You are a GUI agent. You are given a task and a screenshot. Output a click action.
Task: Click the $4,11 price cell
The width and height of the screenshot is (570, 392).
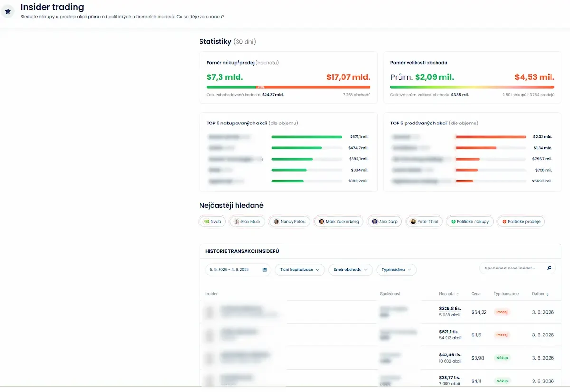(477, 381)
